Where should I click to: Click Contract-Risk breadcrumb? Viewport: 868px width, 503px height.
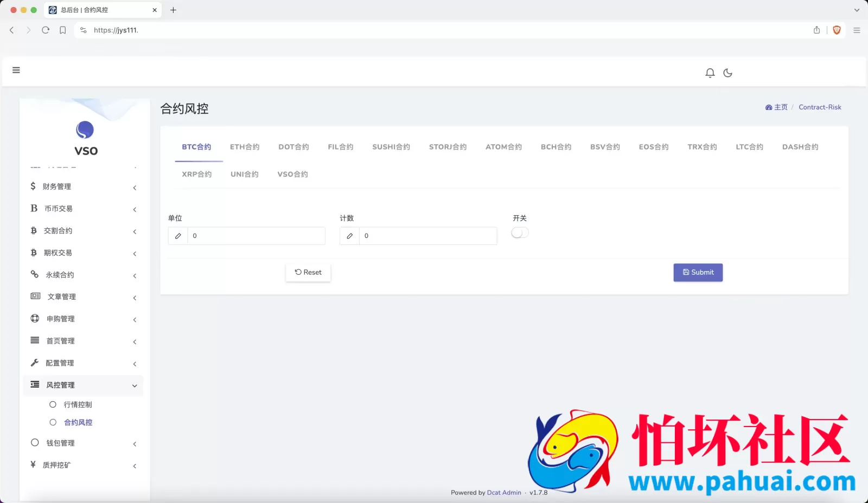[820, 107]
